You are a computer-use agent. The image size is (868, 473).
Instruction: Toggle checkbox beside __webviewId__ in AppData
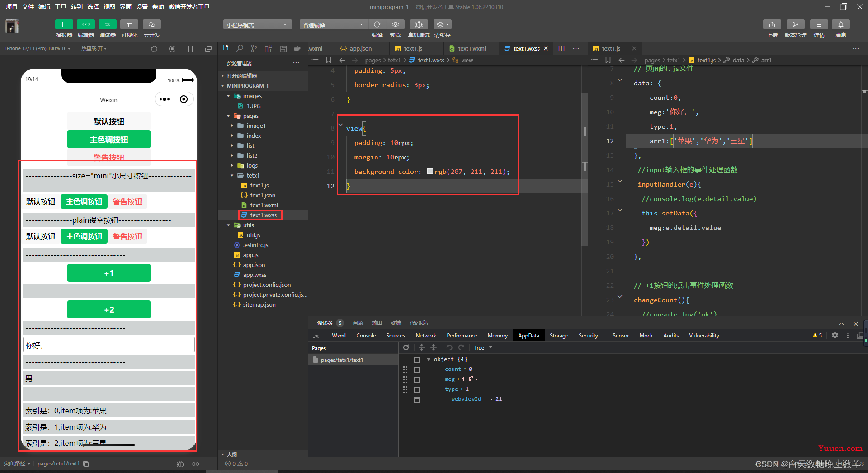tap(417, 399)
